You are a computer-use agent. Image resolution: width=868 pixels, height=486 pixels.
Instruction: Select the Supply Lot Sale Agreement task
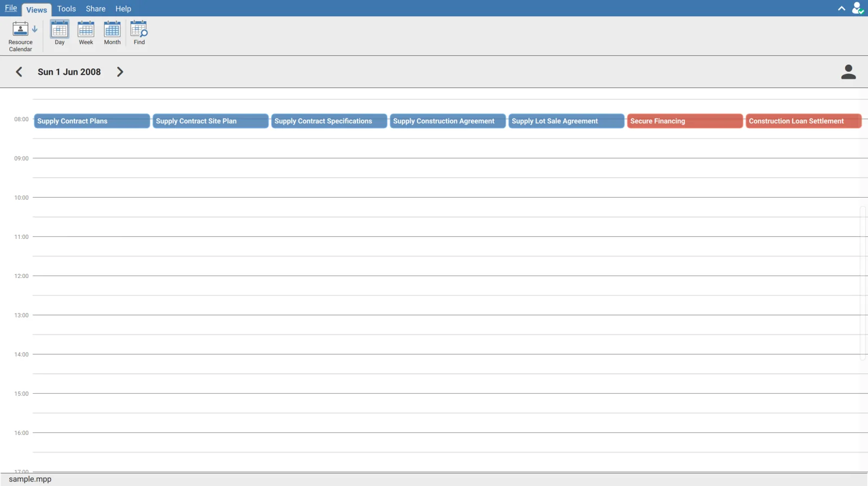[566, 121]
